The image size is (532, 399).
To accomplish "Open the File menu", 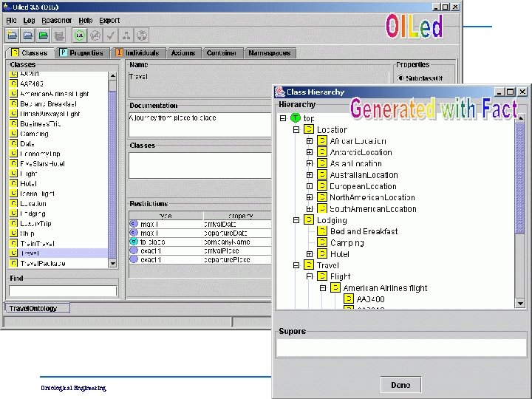I will [x=11, y=21].
